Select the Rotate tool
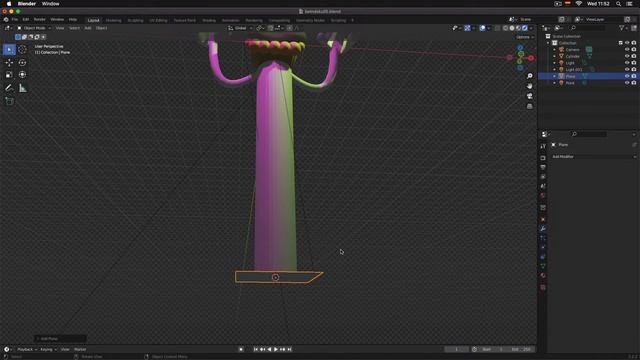Image resolution: width=640 pixels, height=360 pixels. 22,62
